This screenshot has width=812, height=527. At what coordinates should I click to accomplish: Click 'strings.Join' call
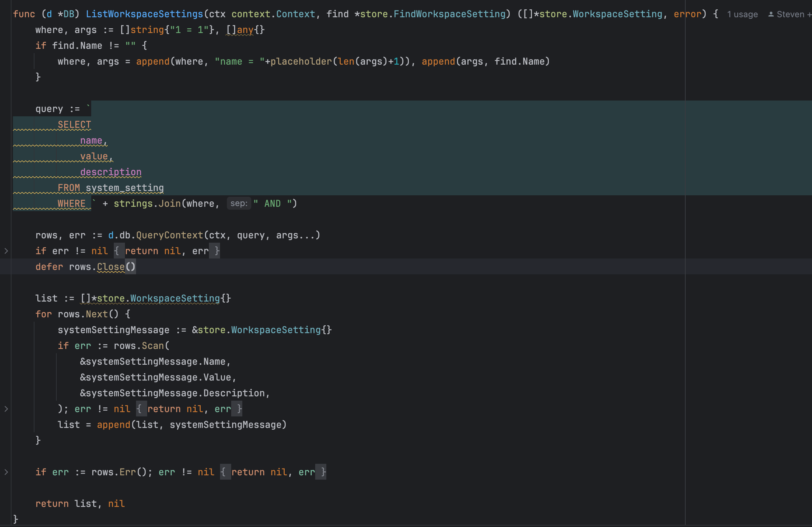(x=147, y=204)
